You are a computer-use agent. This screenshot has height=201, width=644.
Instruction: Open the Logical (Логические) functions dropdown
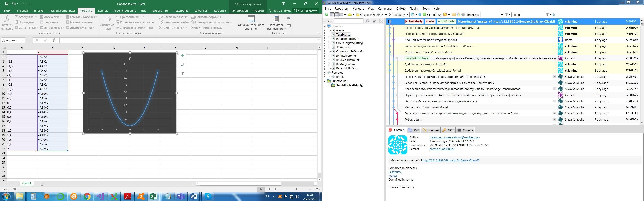[51, 17]
